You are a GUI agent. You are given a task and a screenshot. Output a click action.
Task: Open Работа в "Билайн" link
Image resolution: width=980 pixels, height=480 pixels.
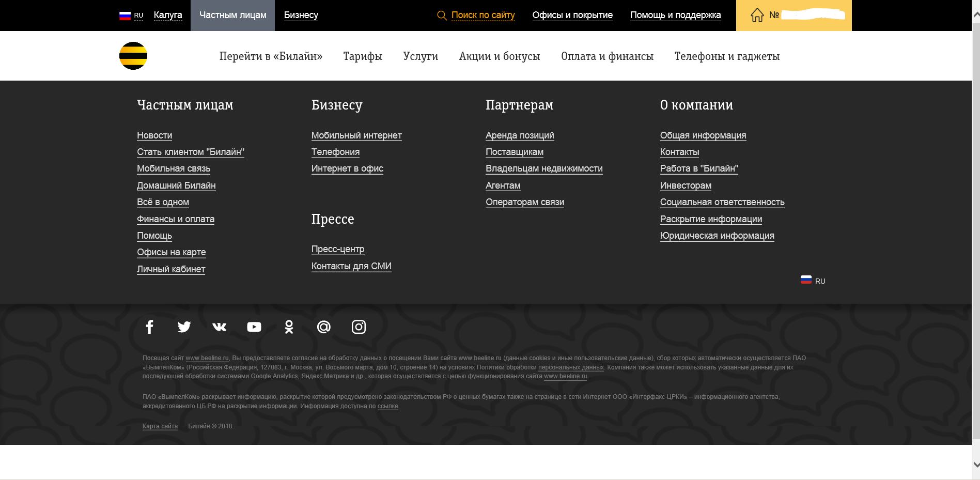tap(699, 168)
